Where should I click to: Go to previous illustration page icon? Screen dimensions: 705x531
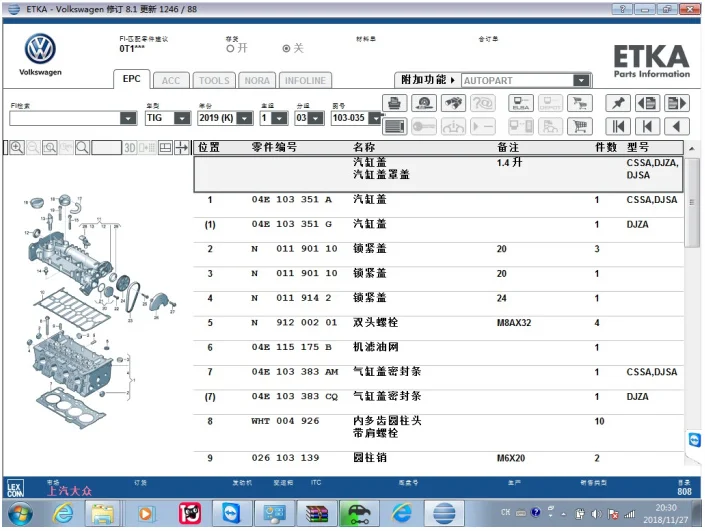click(647, 103)
